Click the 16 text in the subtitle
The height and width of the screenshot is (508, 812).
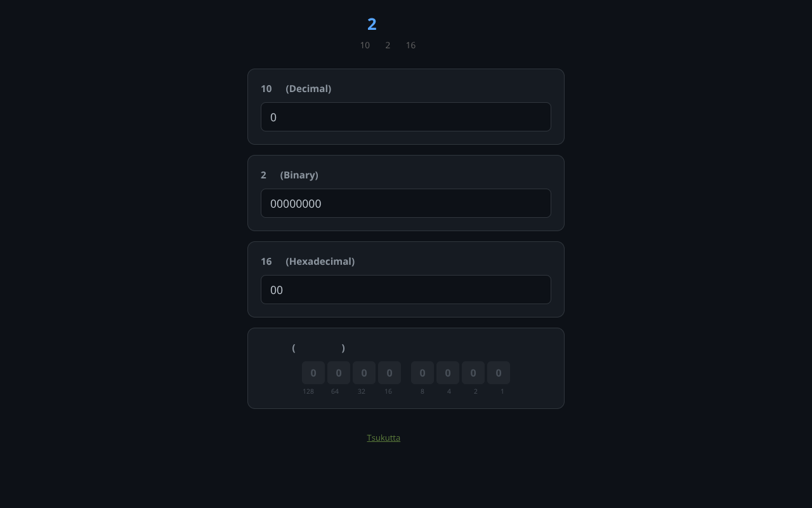click(x=410, y=45)
